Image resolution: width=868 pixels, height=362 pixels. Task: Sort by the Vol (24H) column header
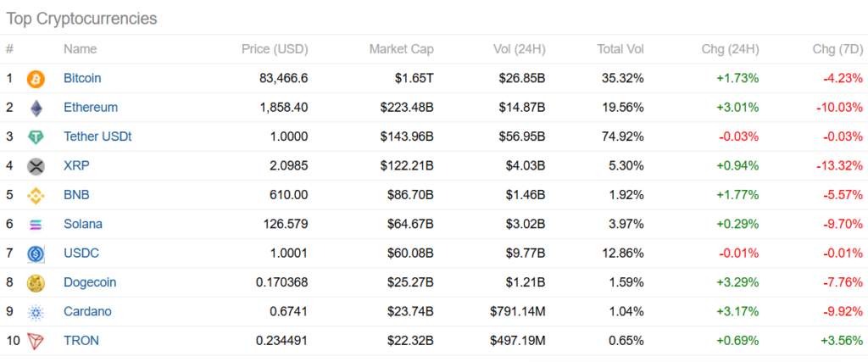tap(520, 49)
